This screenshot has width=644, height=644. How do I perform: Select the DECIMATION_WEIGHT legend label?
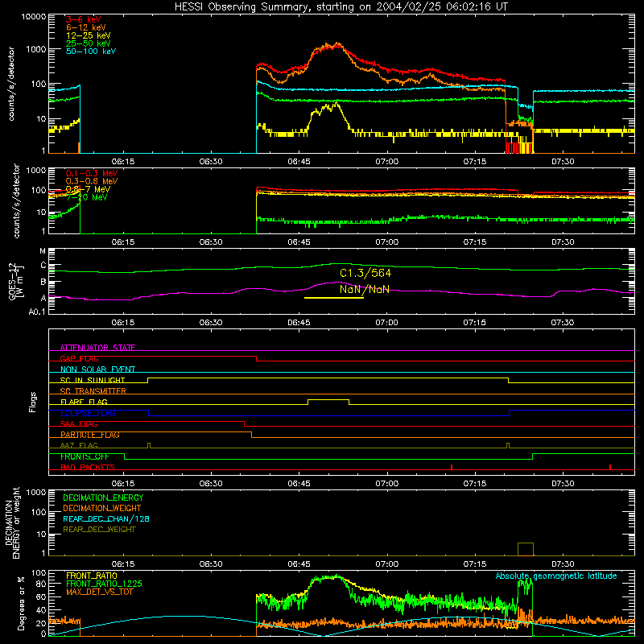tap(102, 508)
